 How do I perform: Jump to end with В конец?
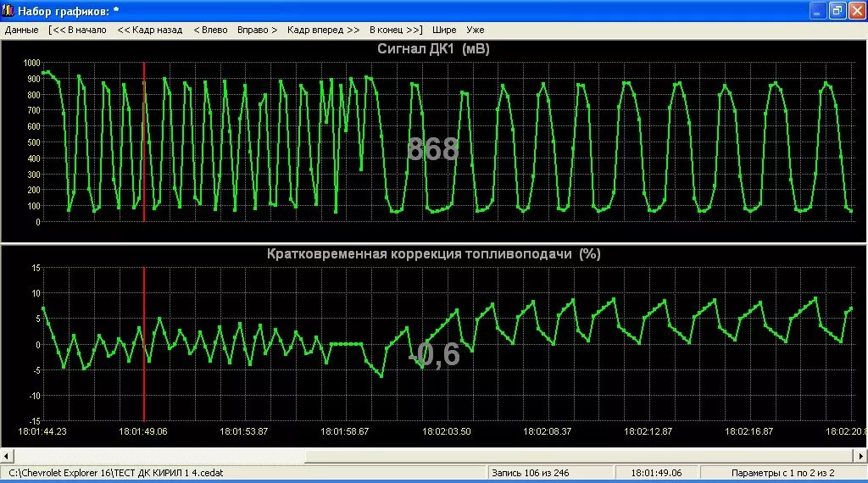click(396, 30)
